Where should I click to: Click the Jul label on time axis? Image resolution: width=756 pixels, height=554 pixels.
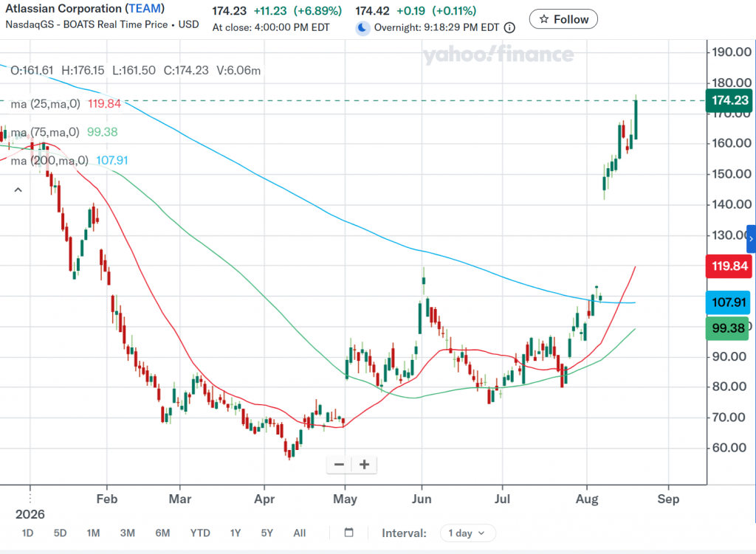(x=502, y=499)
